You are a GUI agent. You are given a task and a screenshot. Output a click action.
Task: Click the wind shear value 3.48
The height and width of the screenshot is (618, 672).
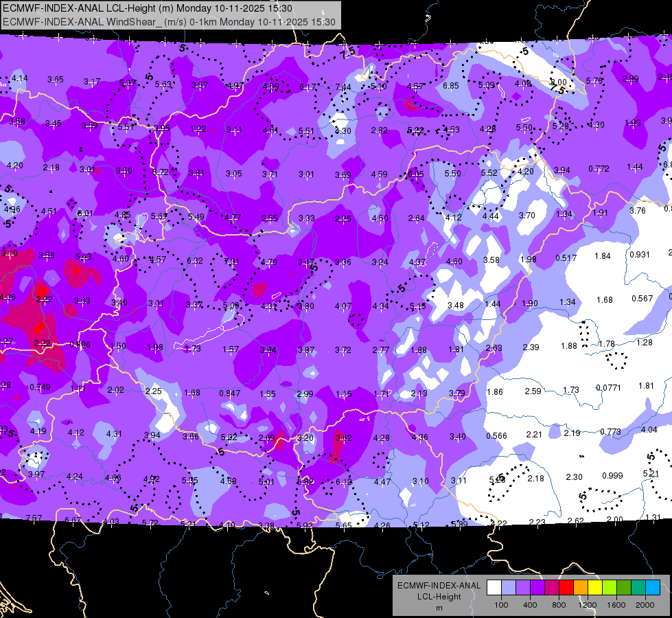click(456, 306)
